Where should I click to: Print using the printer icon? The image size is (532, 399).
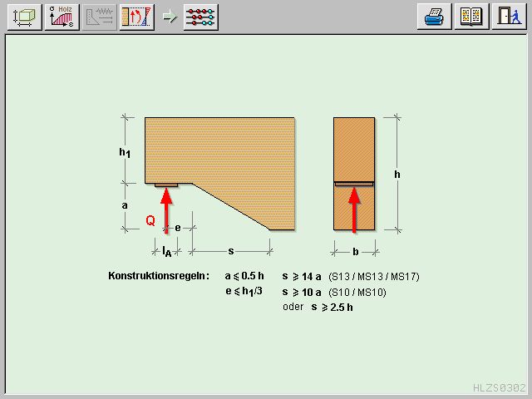(x=434, y=17)
